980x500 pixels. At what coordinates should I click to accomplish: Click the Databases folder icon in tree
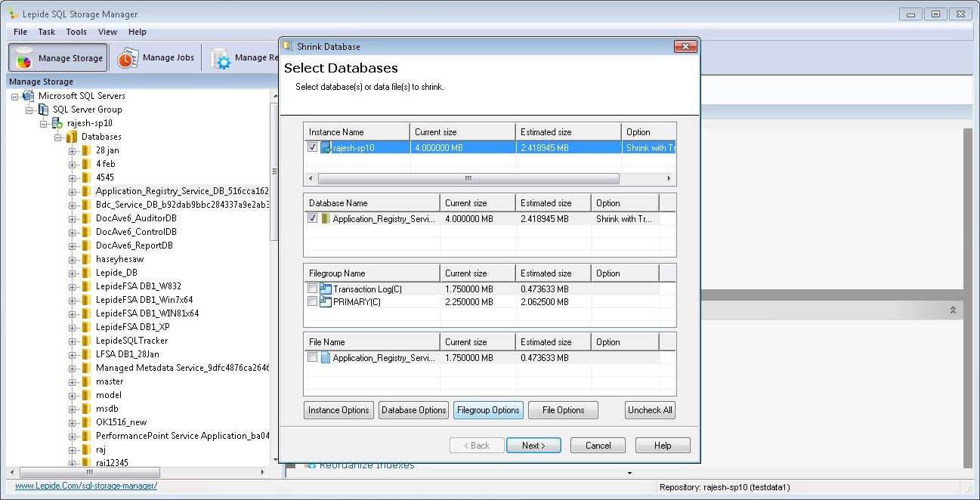[x=72, y=137]
